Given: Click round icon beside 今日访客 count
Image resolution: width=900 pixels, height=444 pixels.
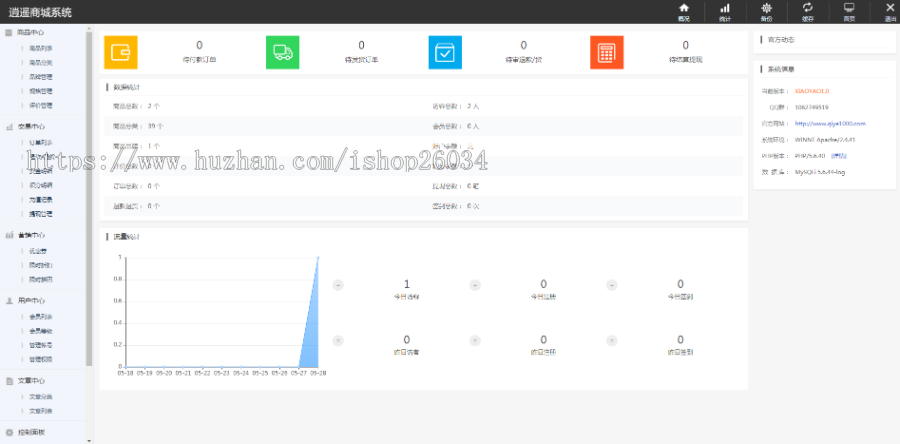Looking at the screenshot, I should coord(338,285).
